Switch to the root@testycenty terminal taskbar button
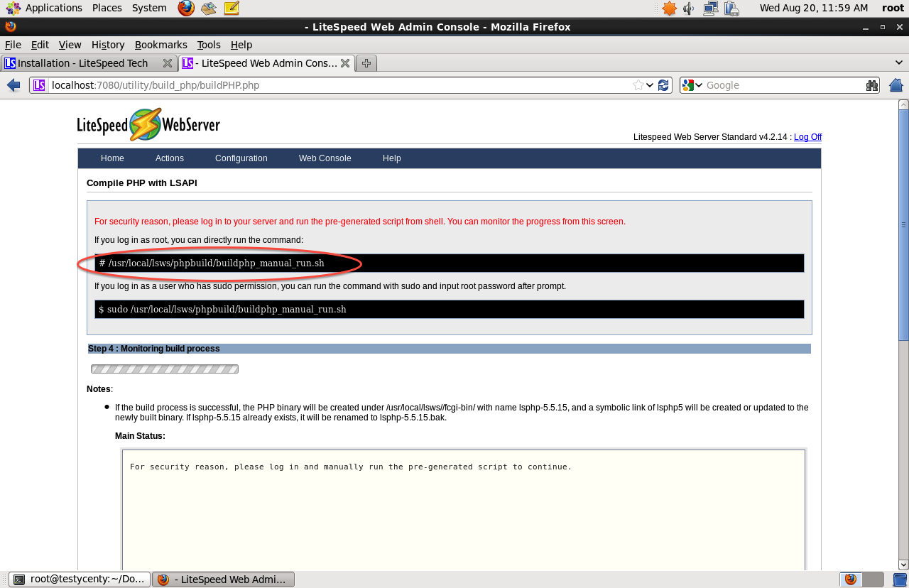Screen dimensions: 909x588 point(80,579)
